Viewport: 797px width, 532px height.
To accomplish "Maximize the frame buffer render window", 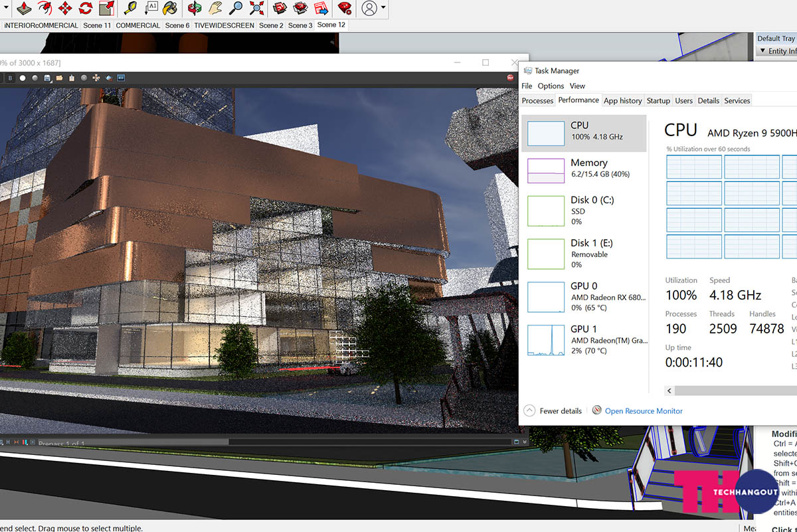I will [486, 62].
